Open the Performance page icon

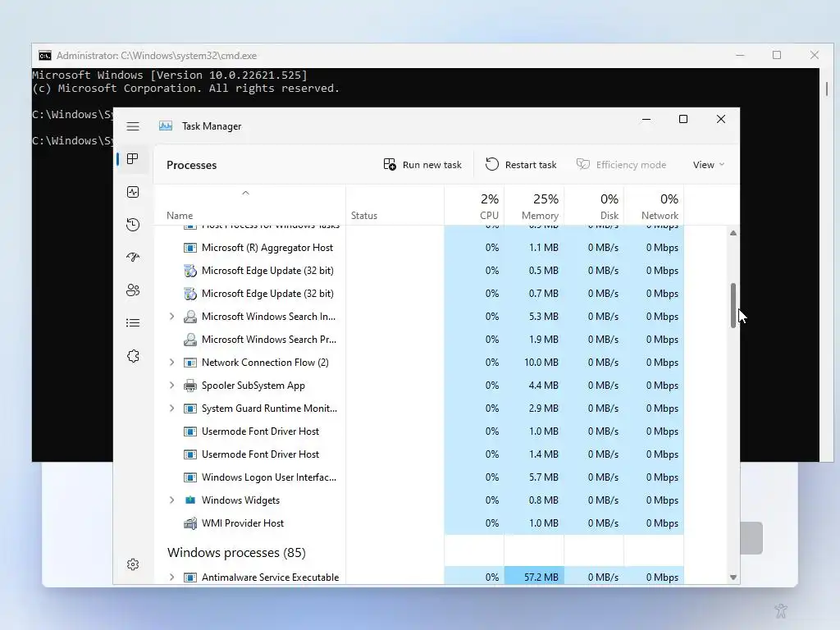tap(133, 192)
